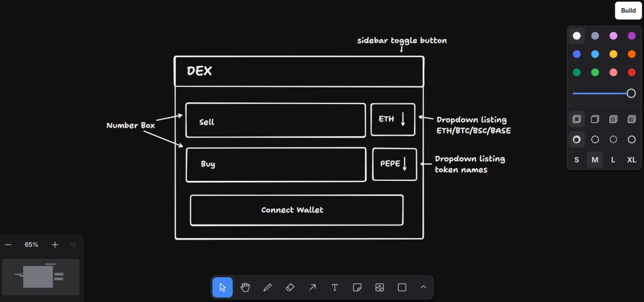Select the eraser tool
644x302 pixels.
(290, 287)
